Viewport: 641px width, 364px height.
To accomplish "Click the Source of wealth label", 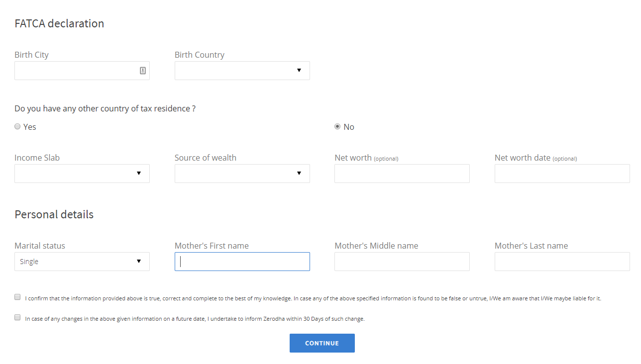I will pyautogui.click(x=206, y=158).
